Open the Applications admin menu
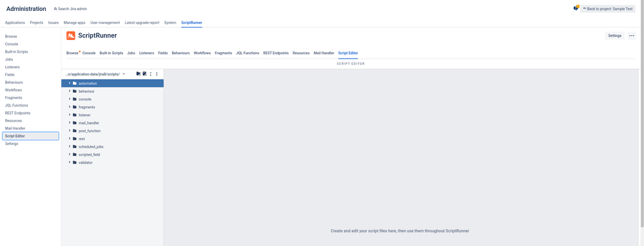The width and height of the screenshot is (644, 246). coord(15,23)
